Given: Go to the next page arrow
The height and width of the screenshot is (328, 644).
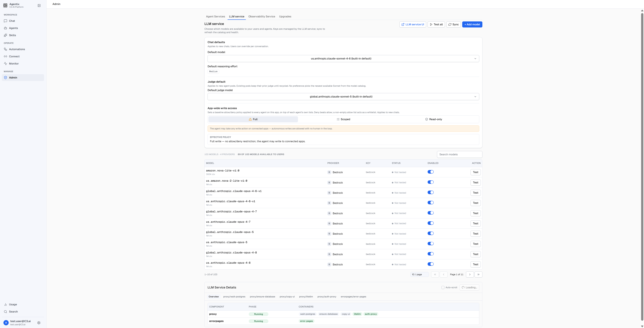Looking at the screenshot, I should [470, 274].
